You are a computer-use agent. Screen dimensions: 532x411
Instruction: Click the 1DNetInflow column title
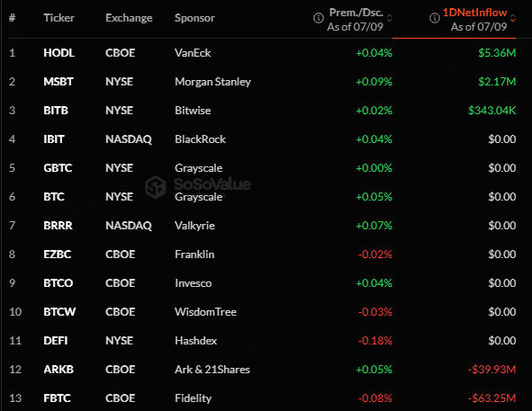coord(474,13)
